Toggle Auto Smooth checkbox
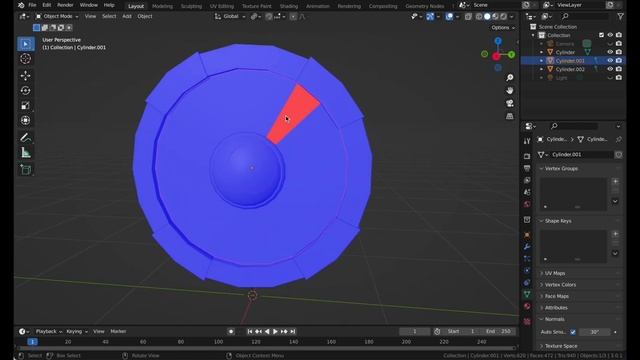 click(573, 332)
